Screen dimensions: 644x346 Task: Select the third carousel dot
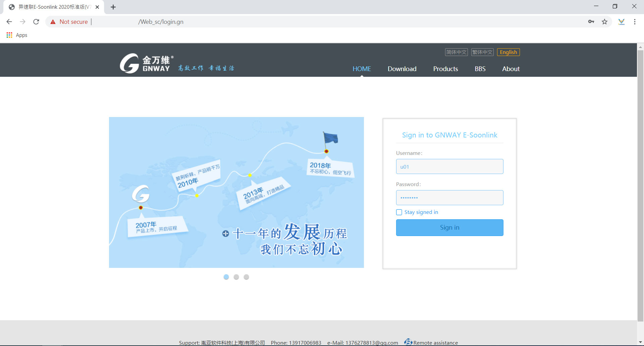pyautogui.click(x=246, y=277)
